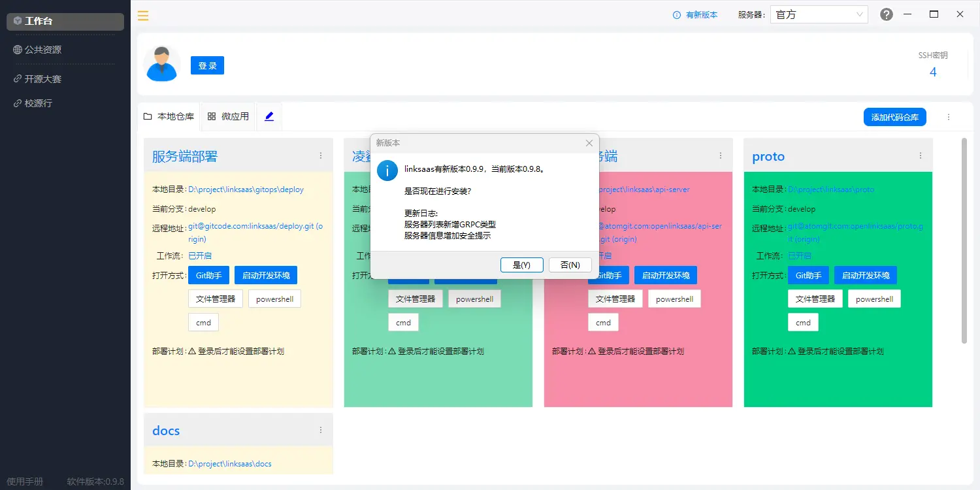Open the 服务端部署 card options menu

click(x=321, y=155)
